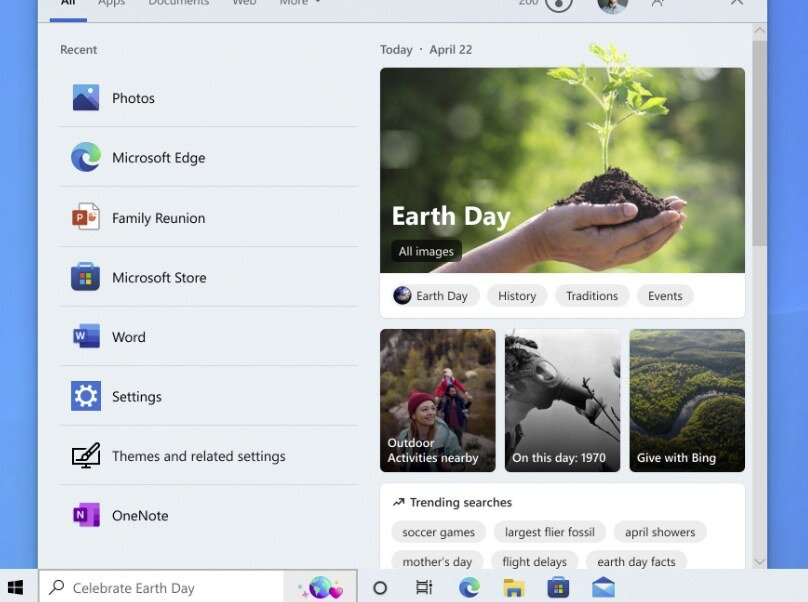808x602 pixels.
Task: Open the rewards medal icon
Action: [559, 4]
